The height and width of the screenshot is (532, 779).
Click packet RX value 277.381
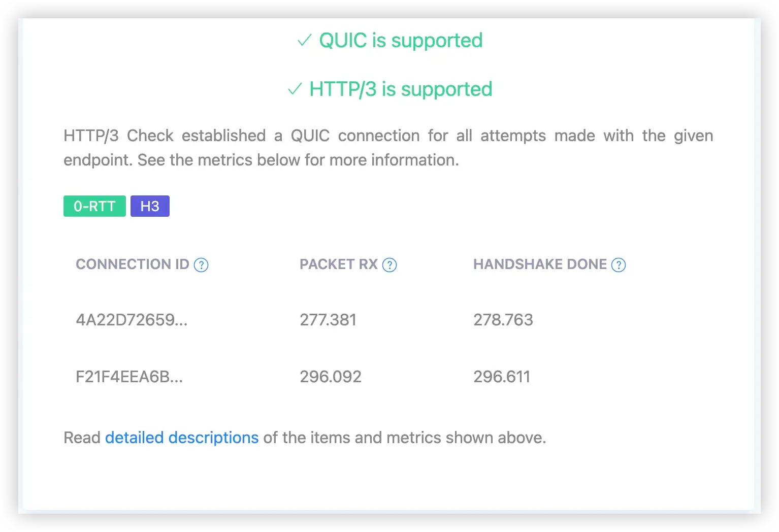(x=328, y=320)
